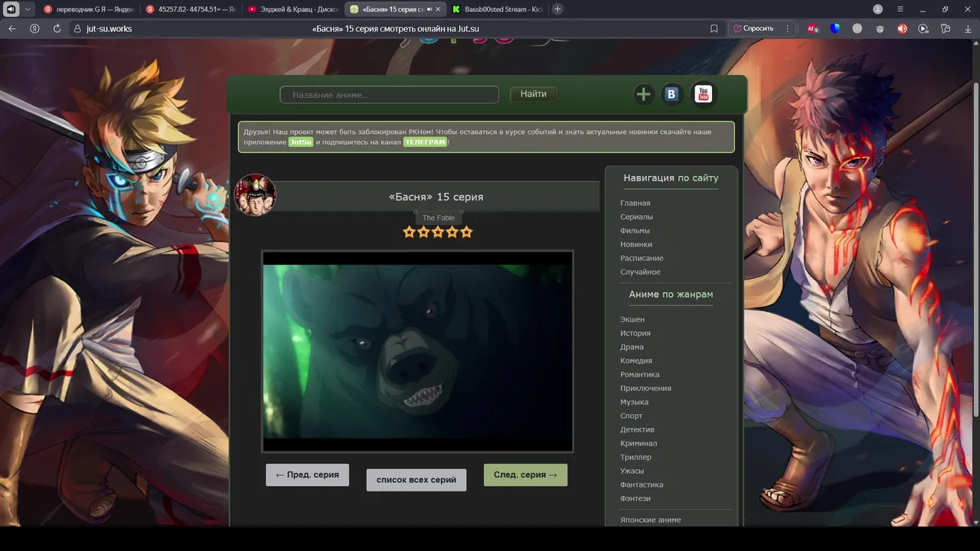
Task: Open the three-dot menu beside Спросить
Action: (788, 28)
